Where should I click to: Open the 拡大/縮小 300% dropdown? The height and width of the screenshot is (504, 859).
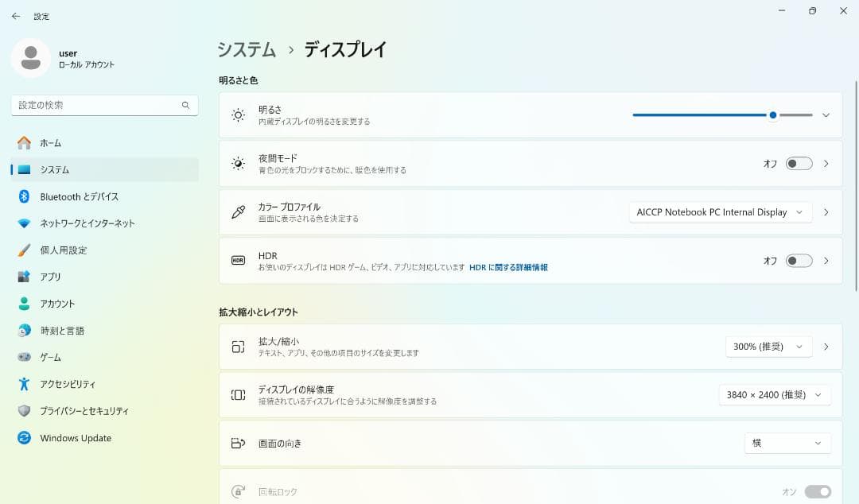tap(768, 347)
